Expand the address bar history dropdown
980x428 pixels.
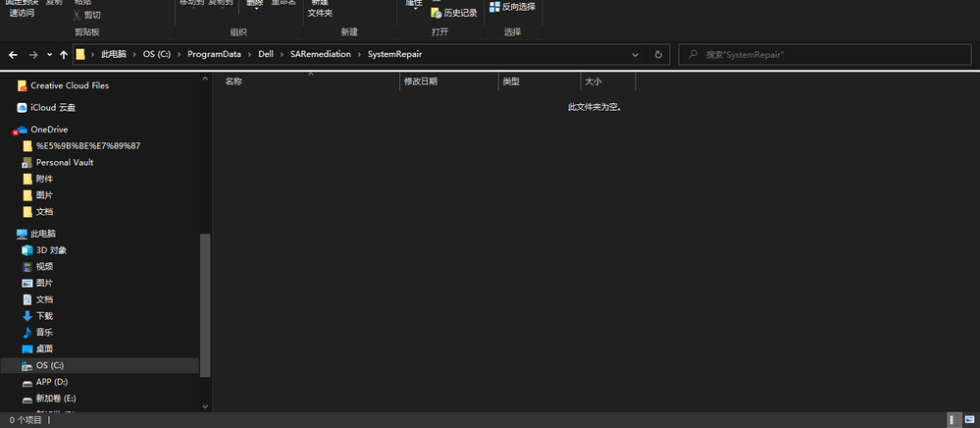point(636,55)
